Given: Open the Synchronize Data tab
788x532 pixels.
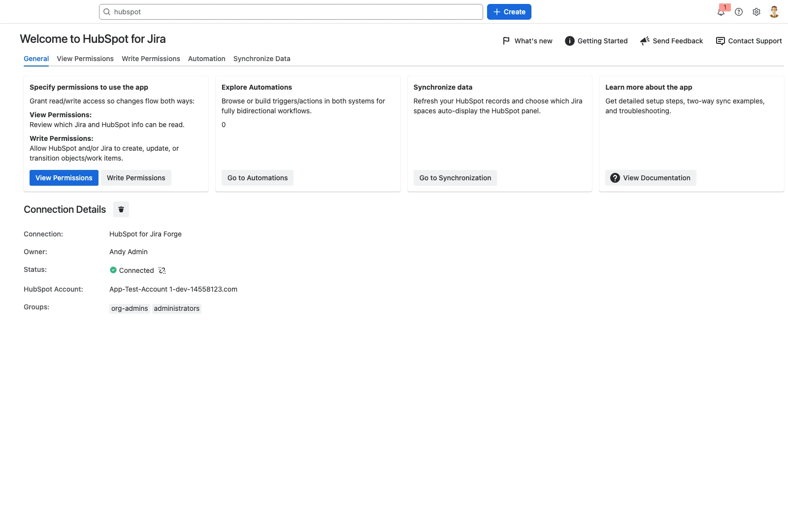Looking at the screenshot, I should pyautogui.click(x=262, y=59).
